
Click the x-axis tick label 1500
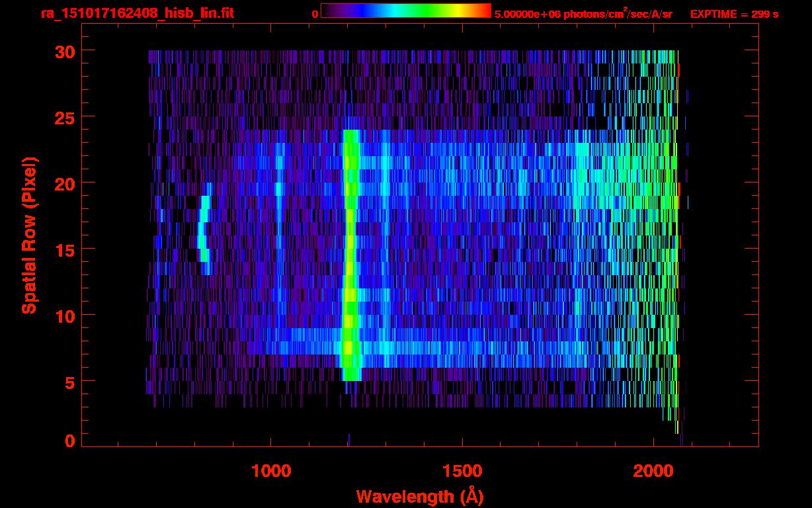(462, 471)
